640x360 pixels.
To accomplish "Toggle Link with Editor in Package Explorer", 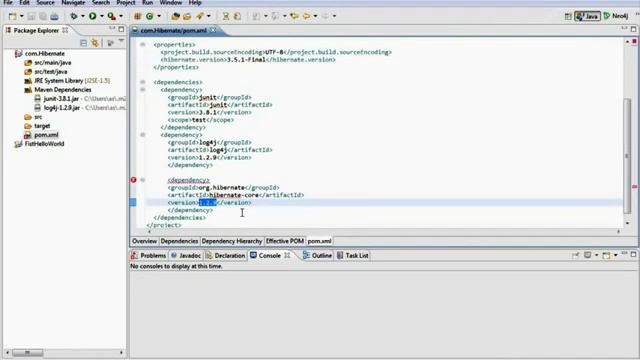I will tap(95, 43).
